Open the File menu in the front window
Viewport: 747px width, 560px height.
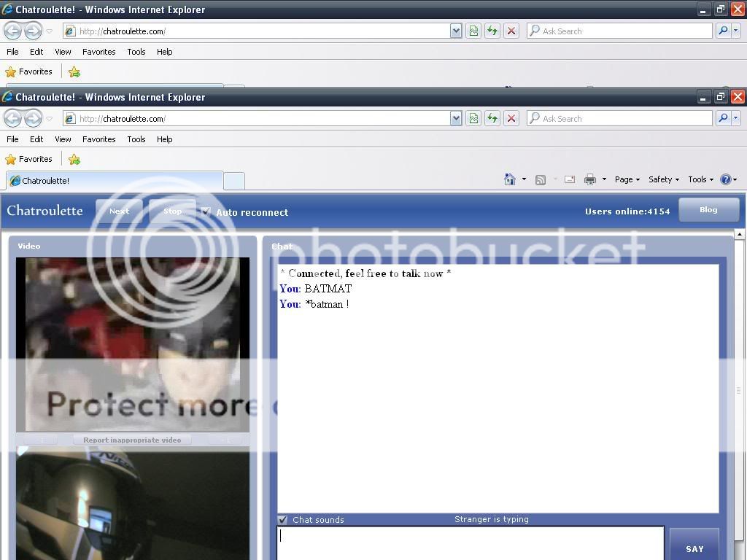[12, 139]
